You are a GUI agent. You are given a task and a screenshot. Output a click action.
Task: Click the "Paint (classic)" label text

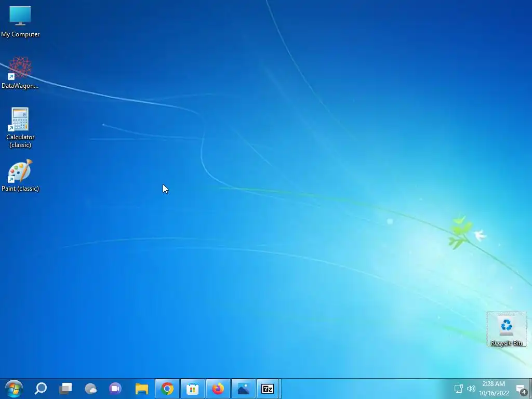click(x=20, y=188)
